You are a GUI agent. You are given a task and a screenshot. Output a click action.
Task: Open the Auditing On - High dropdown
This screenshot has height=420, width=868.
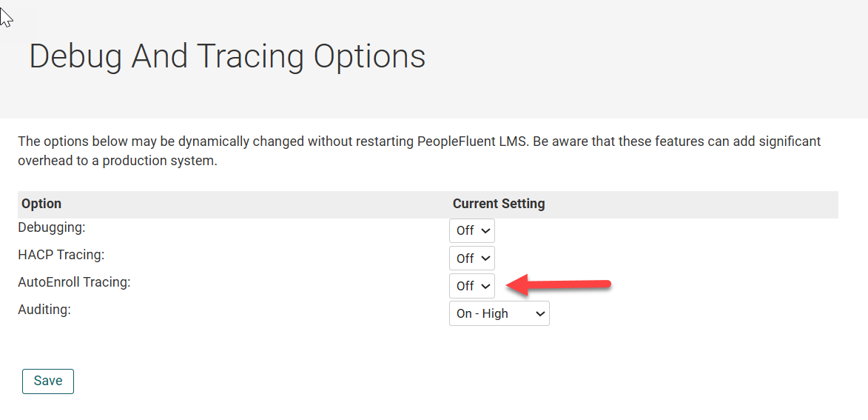pyautogui.click(x=499, y=313)
